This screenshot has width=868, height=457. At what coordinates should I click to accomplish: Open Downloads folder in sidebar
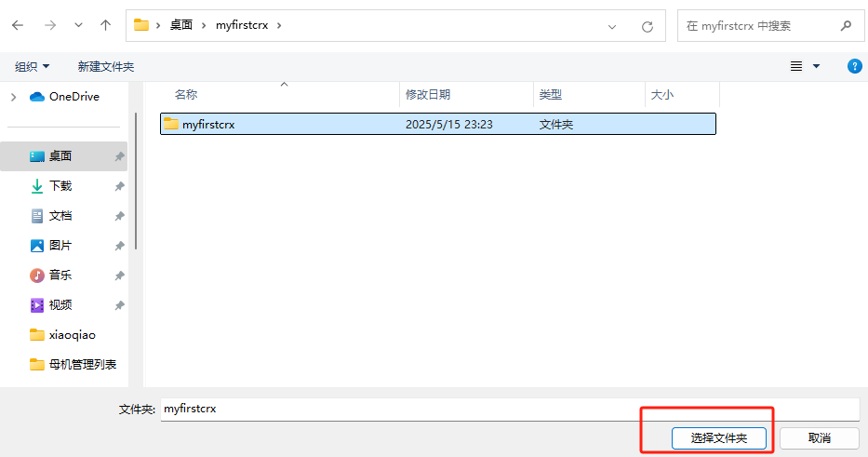tap(60, 186)
